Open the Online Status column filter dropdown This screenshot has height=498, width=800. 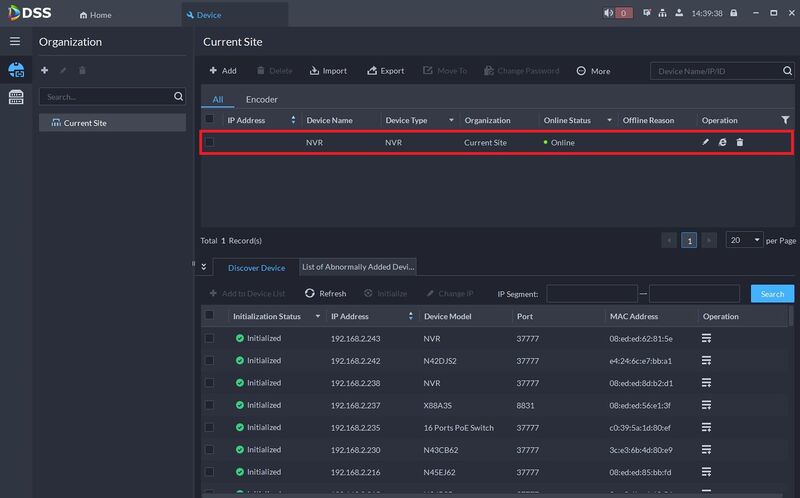(x=609, y=120)
